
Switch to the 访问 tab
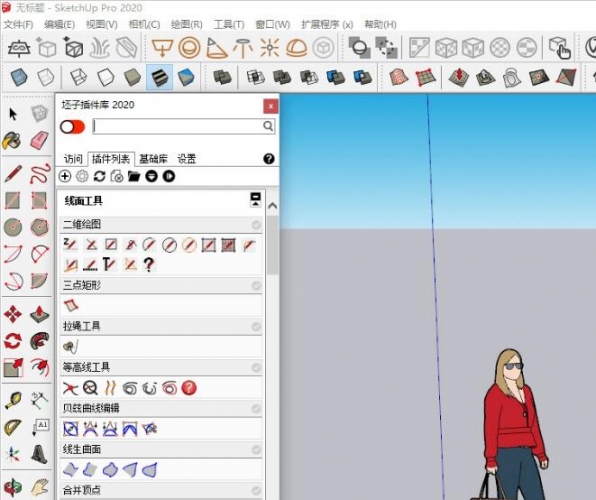coord(73,159)
